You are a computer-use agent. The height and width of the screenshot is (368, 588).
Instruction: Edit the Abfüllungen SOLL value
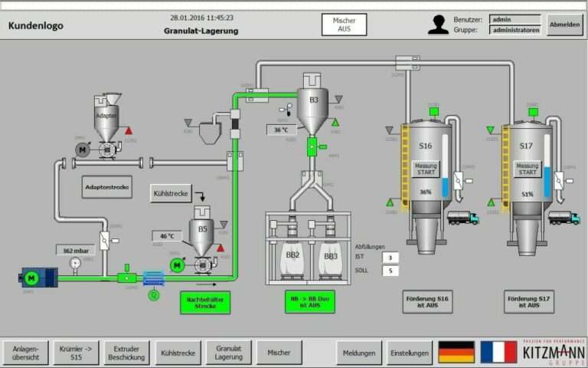tap(390, 271)
